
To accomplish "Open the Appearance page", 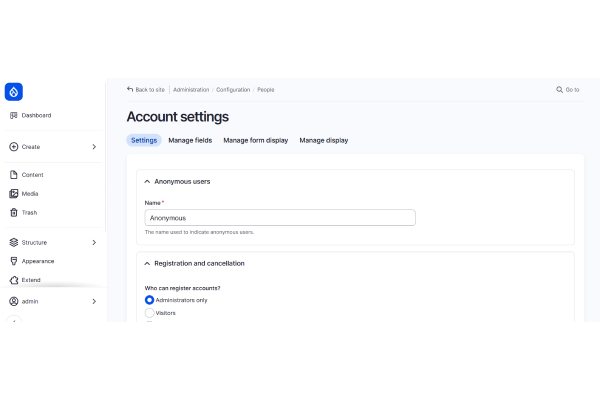I will click(x=38, y=261).
